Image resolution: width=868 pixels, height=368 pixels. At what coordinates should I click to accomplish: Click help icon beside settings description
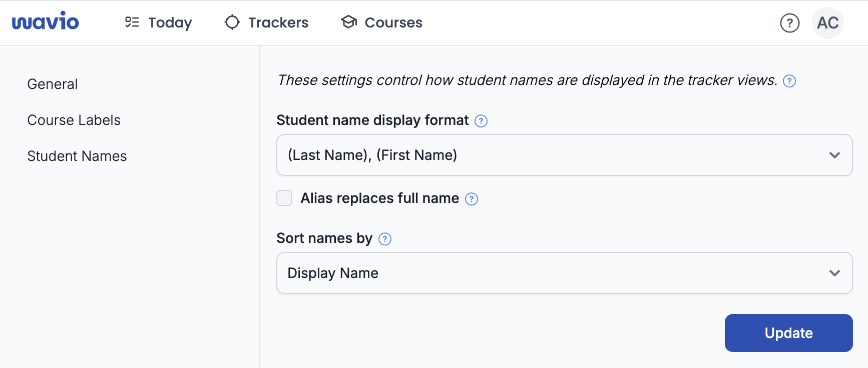tap(789, 81)
